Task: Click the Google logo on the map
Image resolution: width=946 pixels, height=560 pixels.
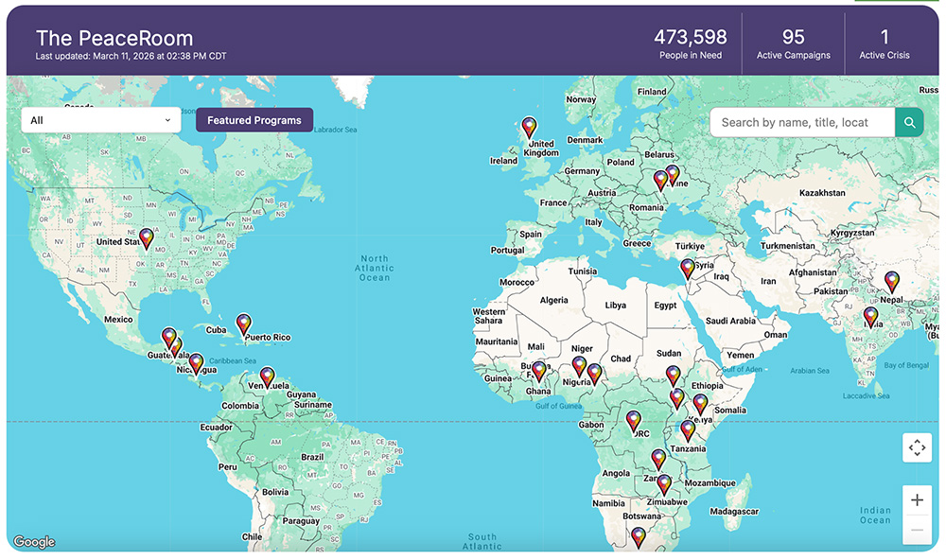Action: 34,542
